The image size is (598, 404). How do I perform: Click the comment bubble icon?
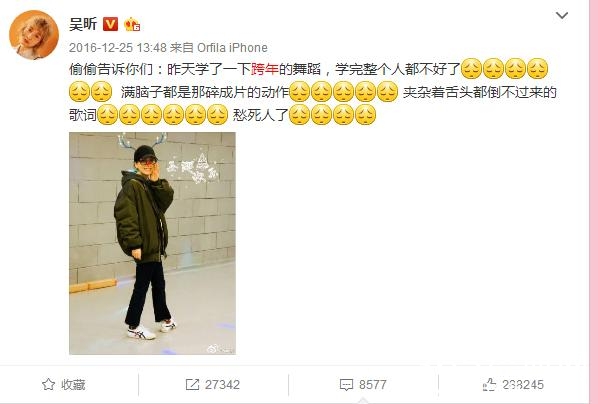(x=346, y=385)
